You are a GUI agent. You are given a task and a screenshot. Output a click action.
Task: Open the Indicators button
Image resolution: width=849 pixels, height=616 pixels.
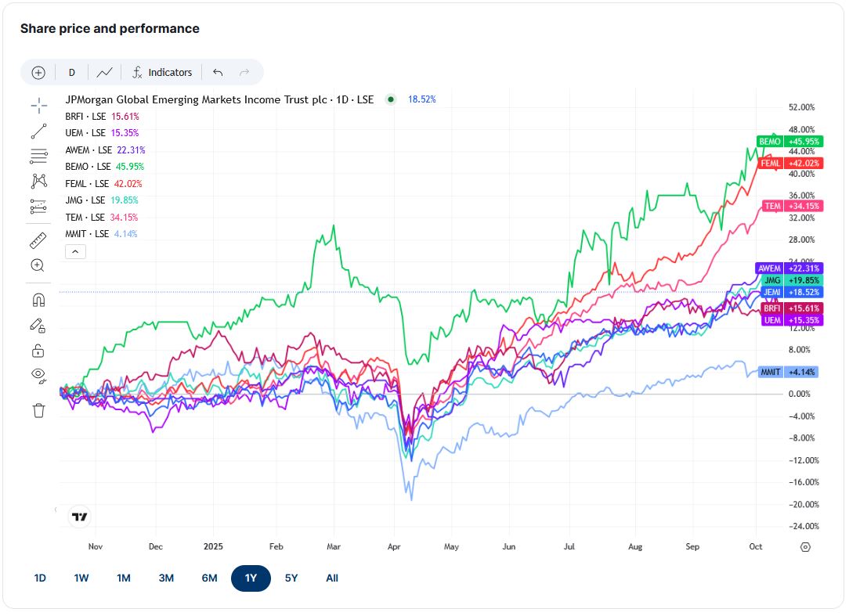tap(162, 73)
